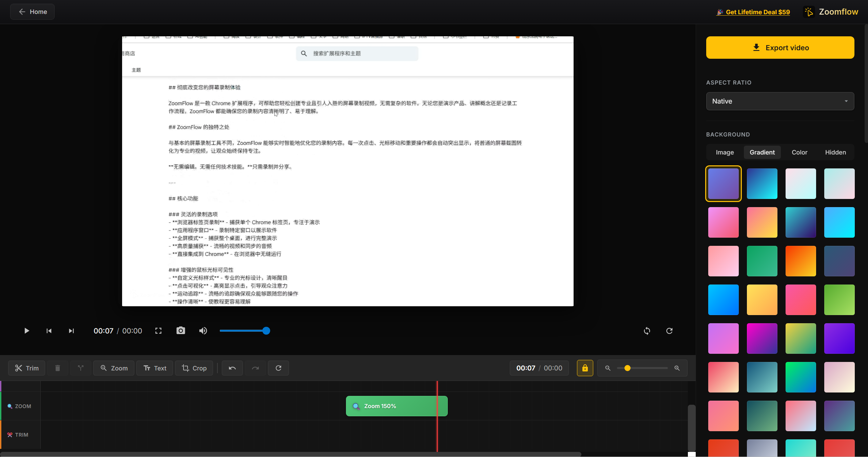Select the Hidden background option
This screenshot has width=868, height=457.
[835, 152]
